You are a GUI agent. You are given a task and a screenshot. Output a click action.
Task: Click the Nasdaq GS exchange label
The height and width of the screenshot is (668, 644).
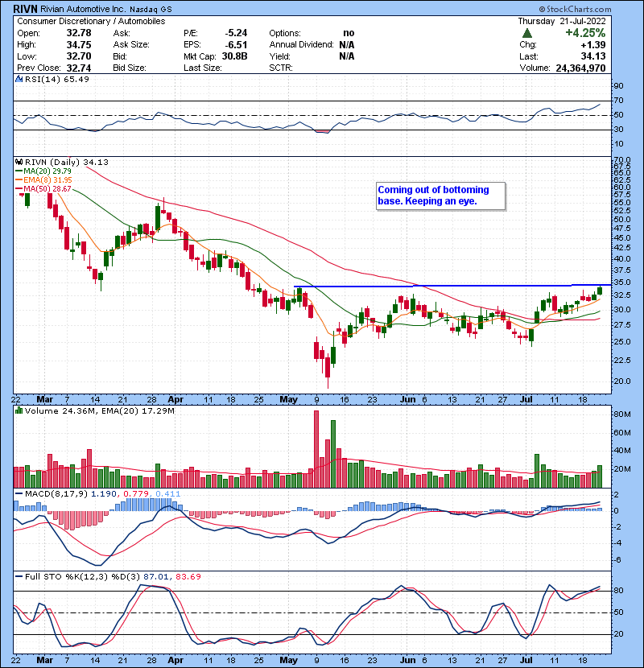point(151,10)
